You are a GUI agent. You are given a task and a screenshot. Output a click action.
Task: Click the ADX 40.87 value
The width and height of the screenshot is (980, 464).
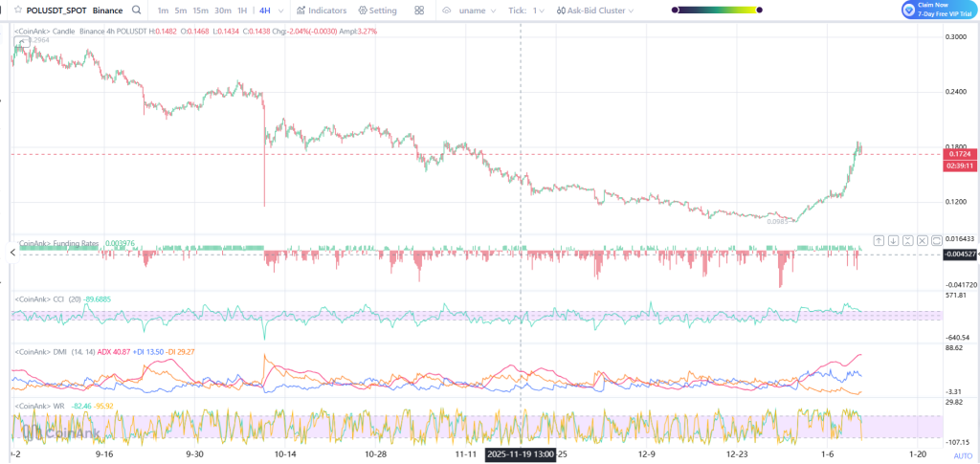point(114,352)
